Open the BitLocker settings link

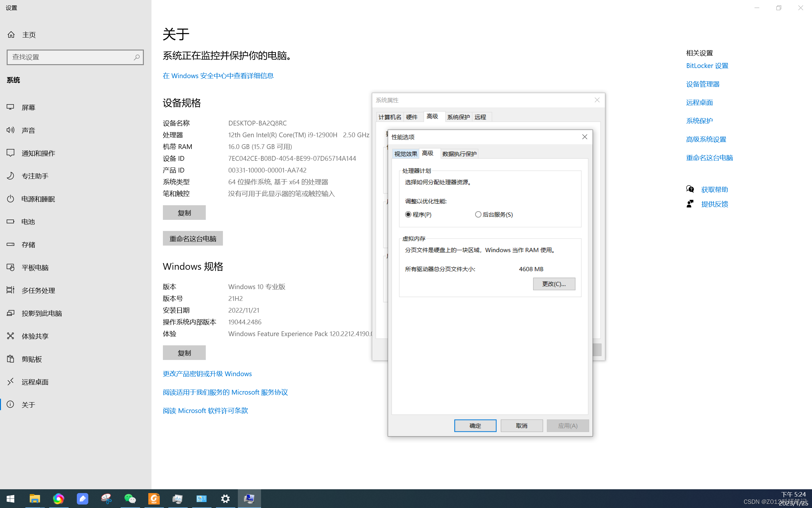coord(707,66)
